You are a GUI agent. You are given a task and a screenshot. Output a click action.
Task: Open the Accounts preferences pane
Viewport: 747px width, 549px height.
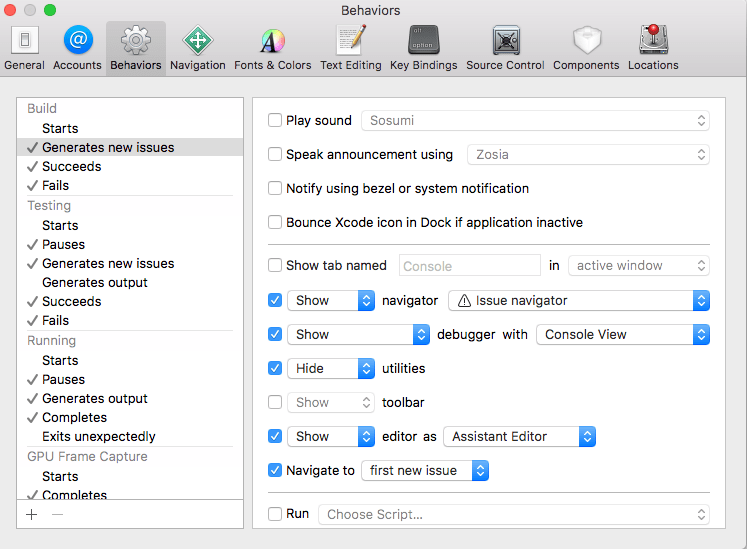pyautogui.click(x=77, y=48)
